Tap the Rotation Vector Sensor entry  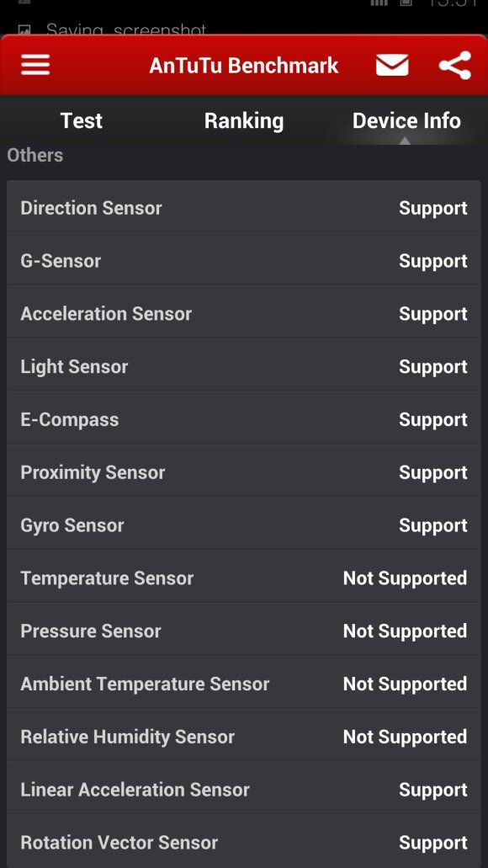coord(244,842)
